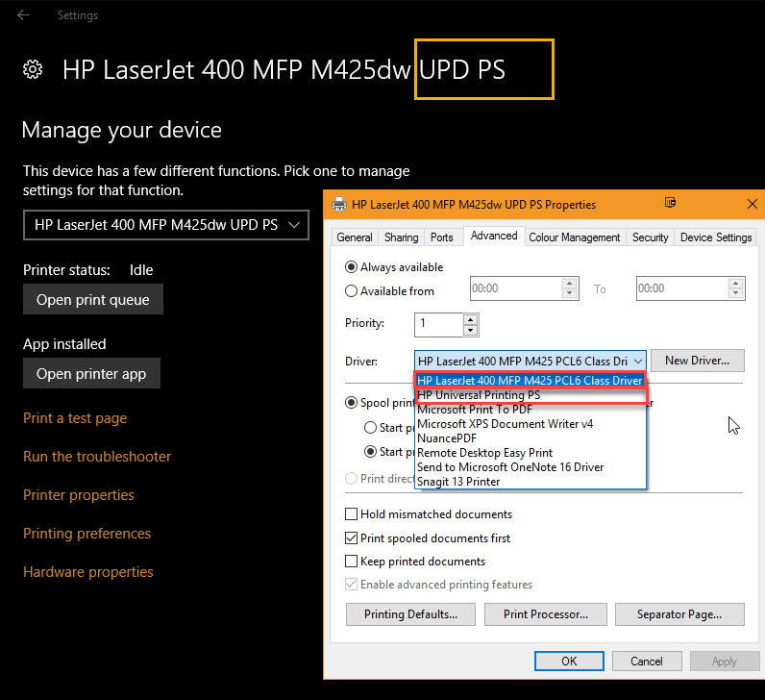
Task: Click up arrow on Available from time
Action: (570, 284)
